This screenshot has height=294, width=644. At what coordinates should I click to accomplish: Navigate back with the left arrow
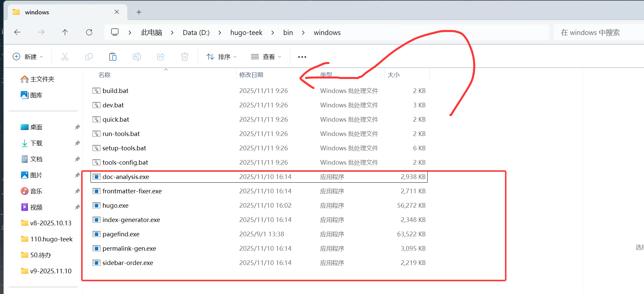(17, 32)
